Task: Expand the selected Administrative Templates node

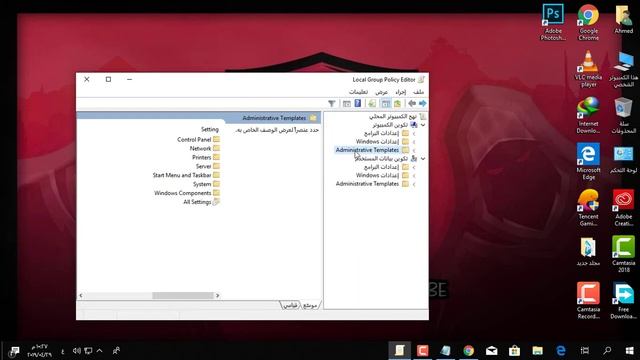Action: [413, 151]
